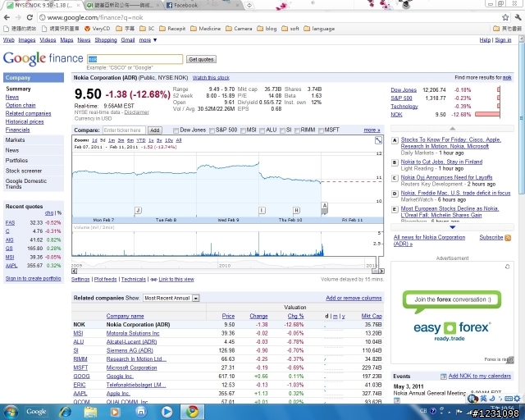The image size is (525, 420).
Task: Switch to Chrome in the taskbar
Action: coord(192,412)
